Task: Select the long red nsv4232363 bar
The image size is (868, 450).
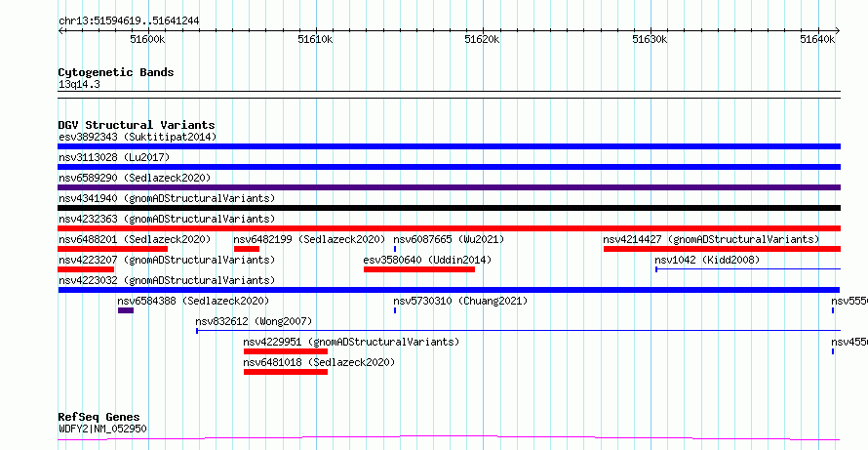Action: 449,228
